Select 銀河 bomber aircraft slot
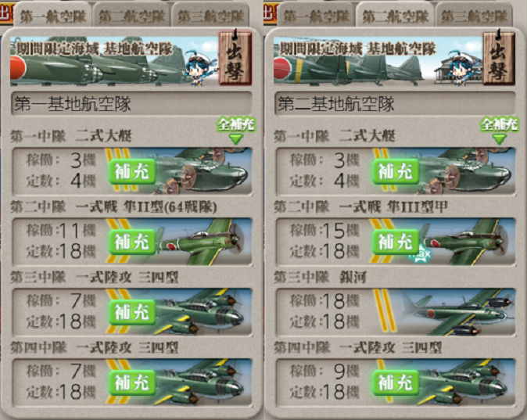Image resolution: width=527 pixels, height=420 pixels. 396,312
